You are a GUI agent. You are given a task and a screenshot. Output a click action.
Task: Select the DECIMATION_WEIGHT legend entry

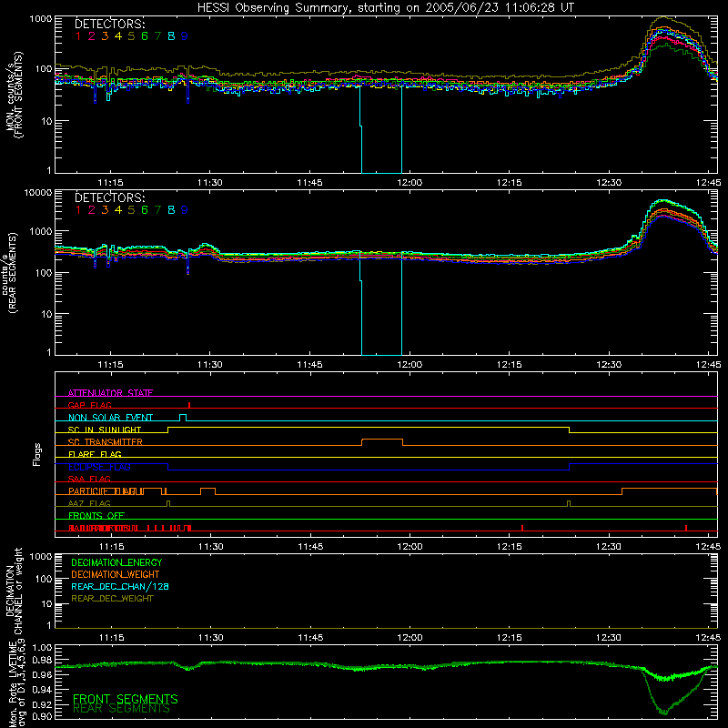tap(116, 574)
